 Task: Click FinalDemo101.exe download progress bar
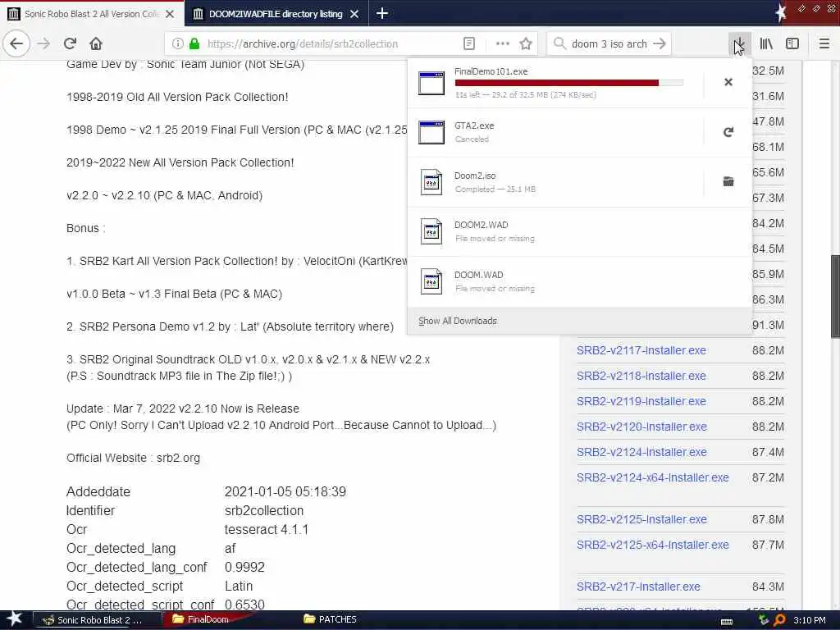click(x=569, y=83)
